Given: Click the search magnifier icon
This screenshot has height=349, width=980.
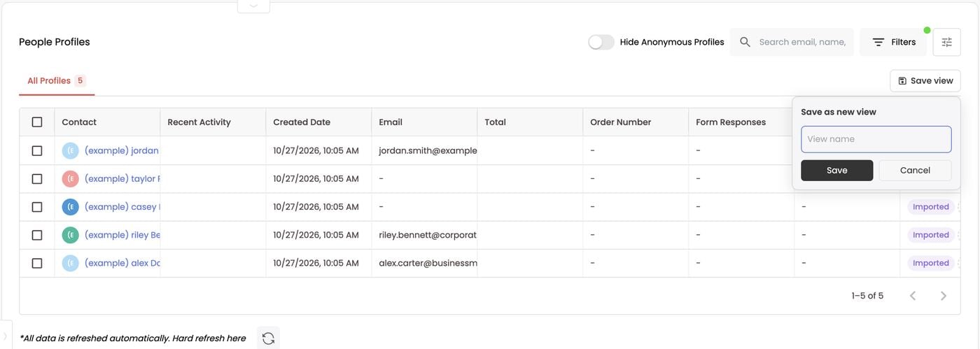Looking at the screenshot, I should click(x=745, y=42).
